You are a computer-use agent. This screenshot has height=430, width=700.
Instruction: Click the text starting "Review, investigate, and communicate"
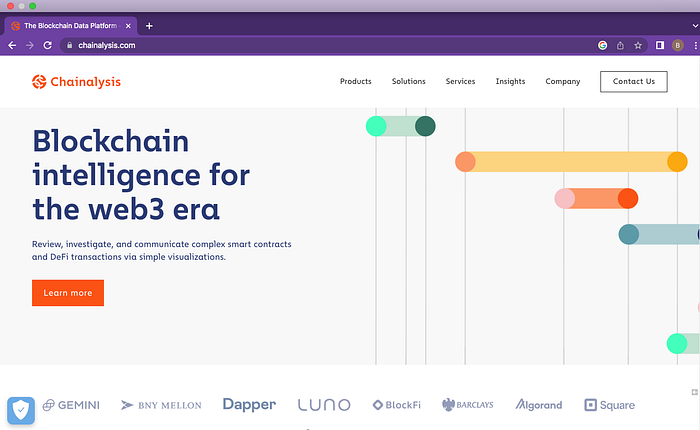pyautogui.click(x=162, y=250)
